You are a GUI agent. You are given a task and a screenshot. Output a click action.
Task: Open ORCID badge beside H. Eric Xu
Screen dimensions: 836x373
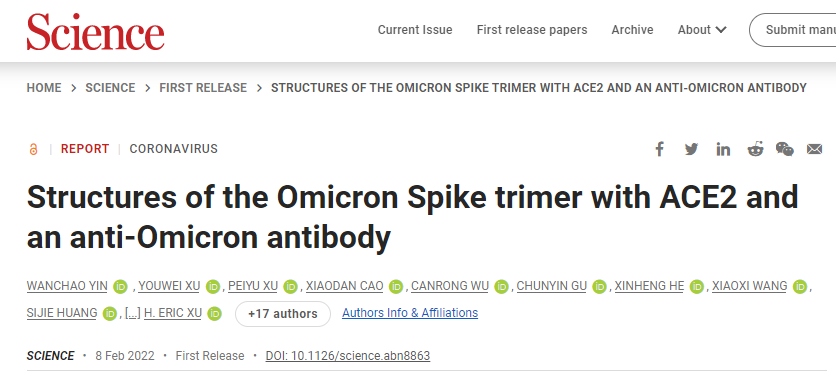[214, 314]
